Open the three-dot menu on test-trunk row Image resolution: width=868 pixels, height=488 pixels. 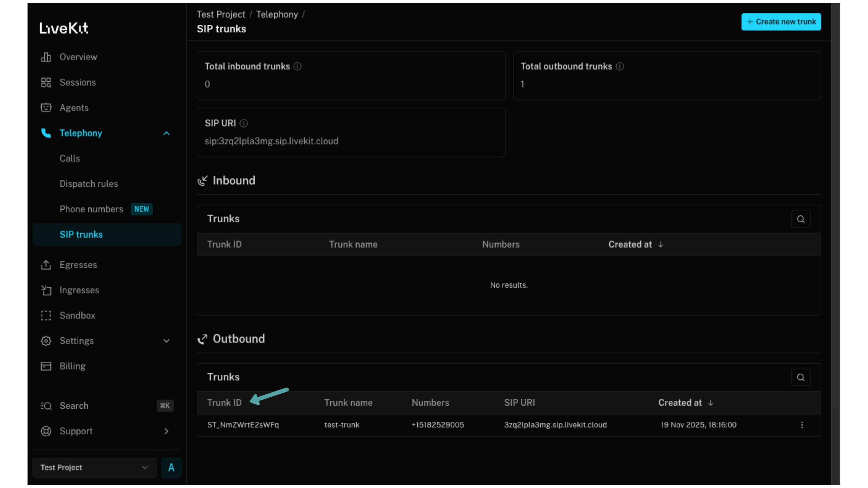click(802, 425)
